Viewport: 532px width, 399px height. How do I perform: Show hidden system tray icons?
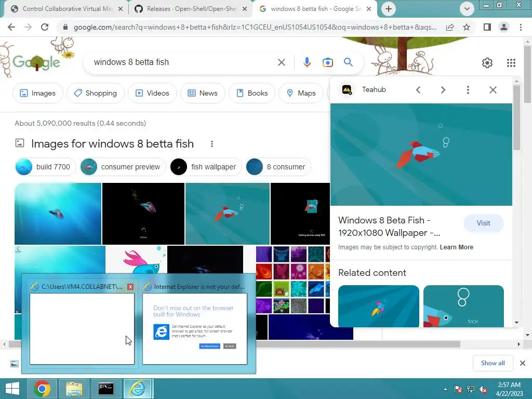point(445,389)
